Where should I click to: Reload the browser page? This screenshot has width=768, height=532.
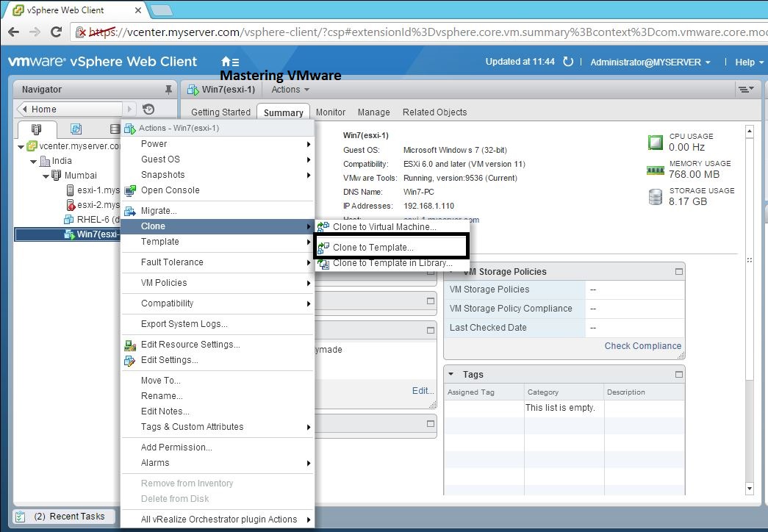point(57,32)
